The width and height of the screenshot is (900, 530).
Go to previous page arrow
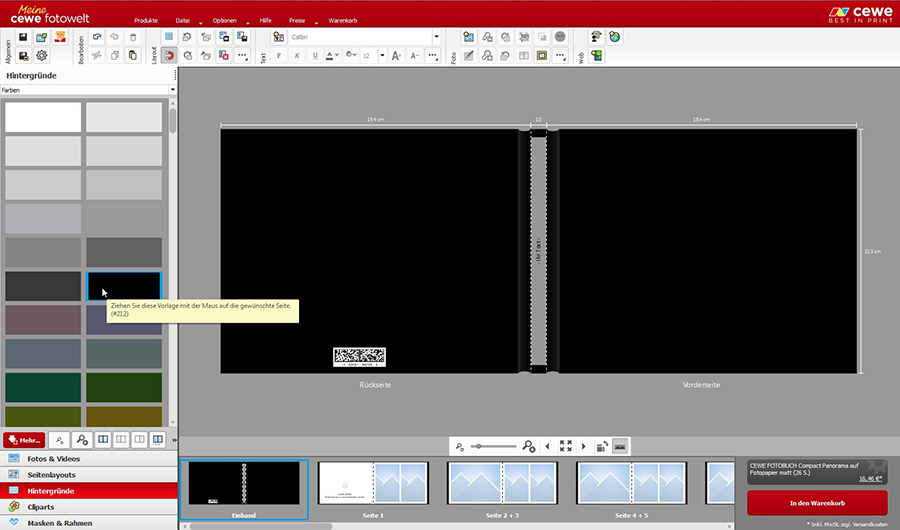click(x=547, y=446)
